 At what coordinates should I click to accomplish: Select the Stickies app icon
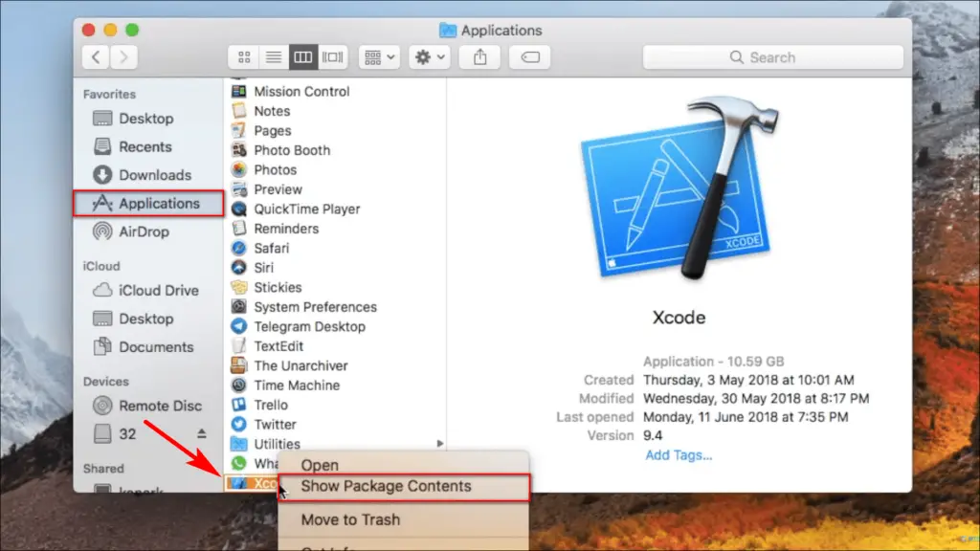[x=238, y=287]
